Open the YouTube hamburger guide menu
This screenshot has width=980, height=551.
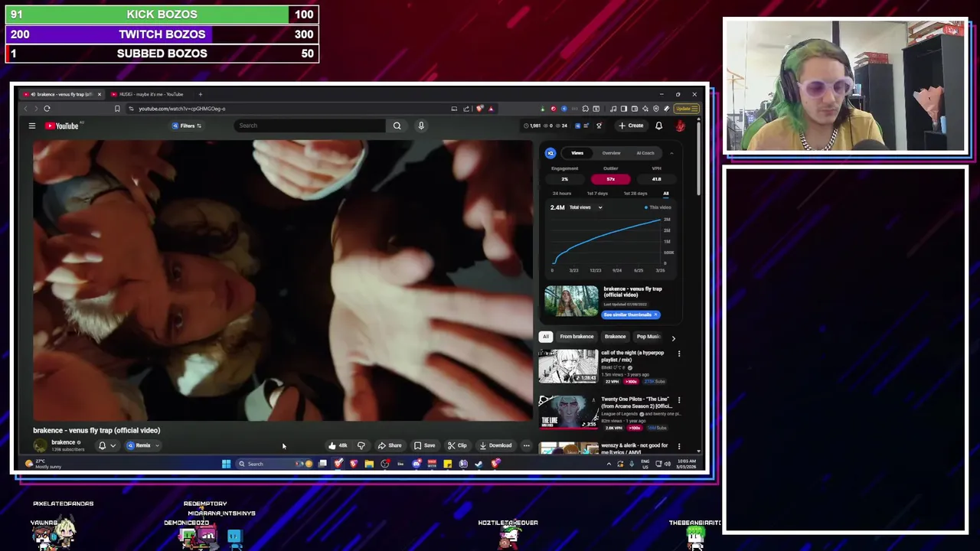click(32, 126)
